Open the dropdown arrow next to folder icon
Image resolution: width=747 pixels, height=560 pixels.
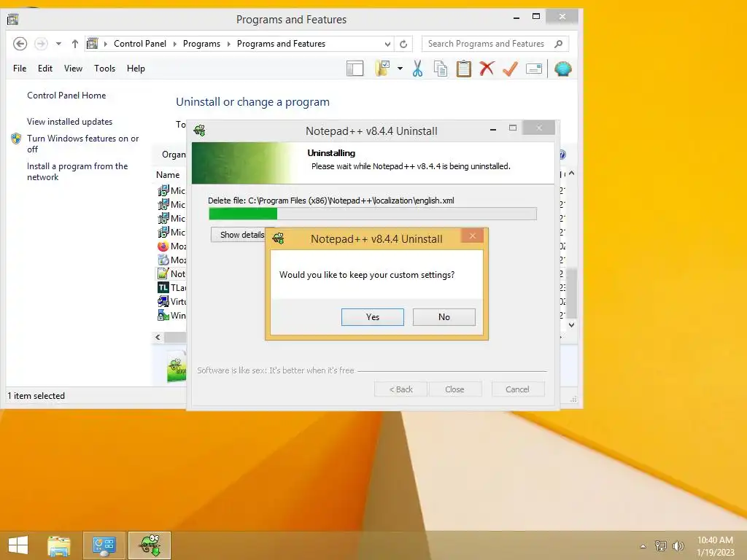400,69
